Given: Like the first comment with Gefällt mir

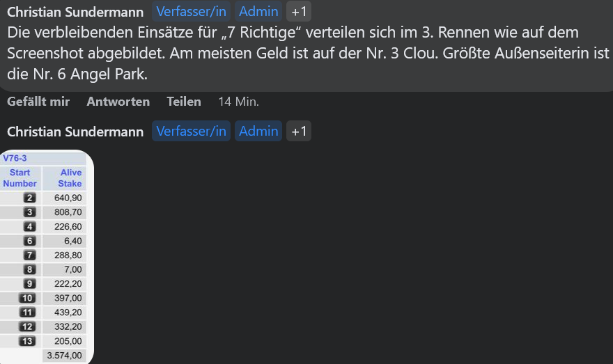Looking at the screenshot, I should pos(38,102).
